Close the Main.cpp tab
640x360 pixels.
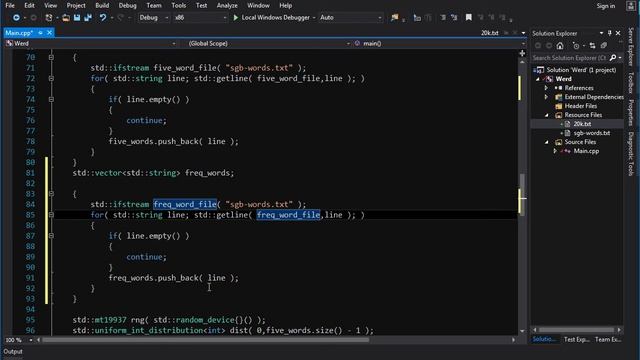(x=49, y=33)
